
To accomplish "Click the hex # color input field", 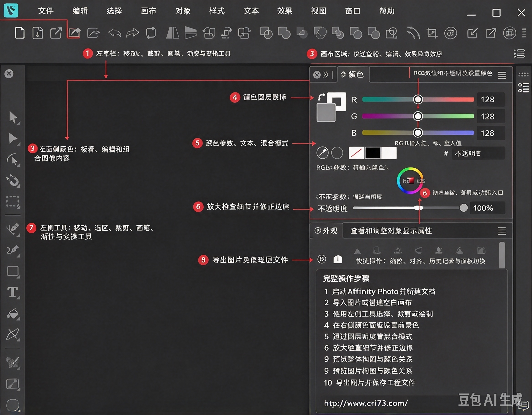I will (x=478, y=153).
